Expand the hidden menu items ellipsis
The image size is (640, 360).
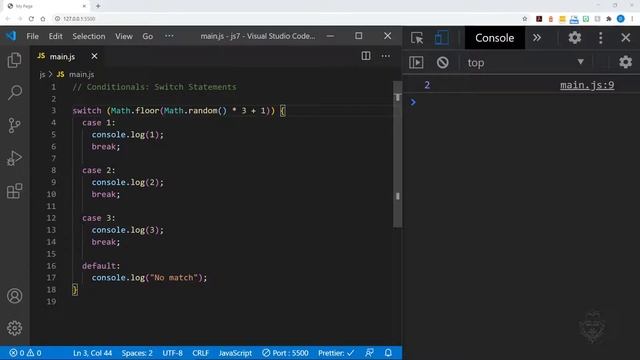tap(169, 36)
